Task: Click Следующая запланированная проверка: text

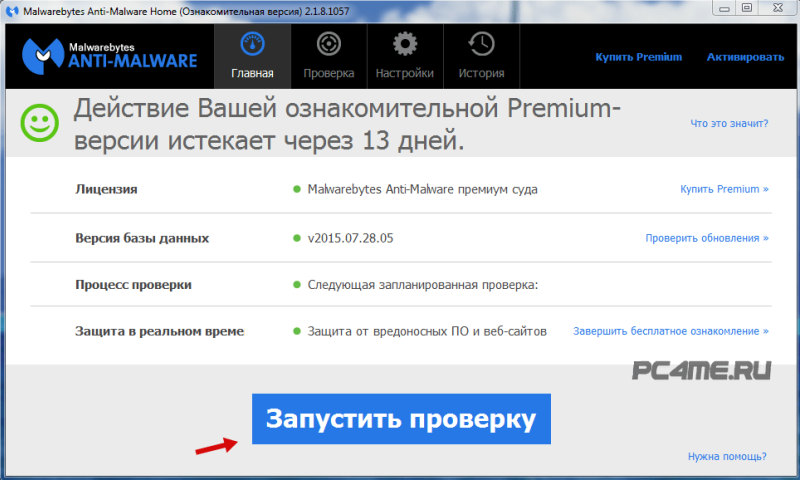Action: coord(422,285)
